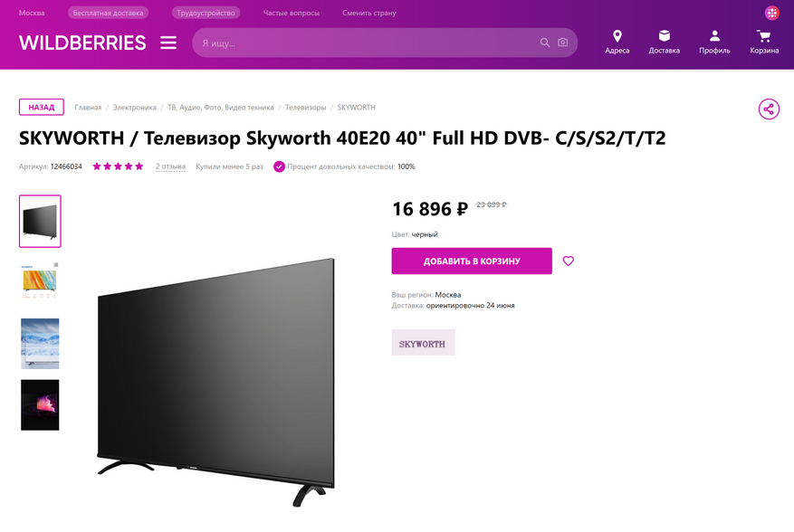Open Трудоустройство menu item
The height and width of the screenshot is (532, 794).
tap(206, 13)
